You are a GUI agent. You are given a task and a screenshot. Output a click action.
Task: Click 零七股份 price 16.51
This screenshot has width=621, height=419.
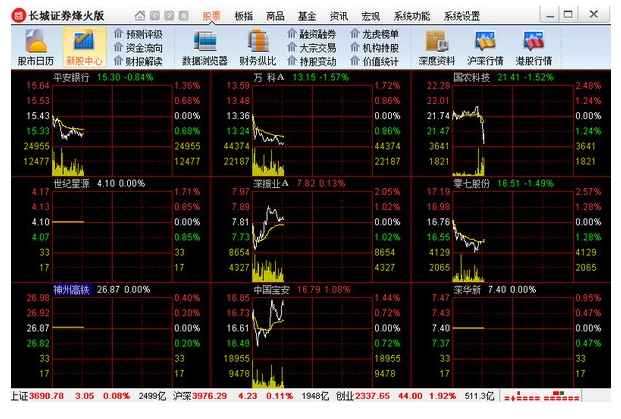pyautogui.click(x=509, y=183)
